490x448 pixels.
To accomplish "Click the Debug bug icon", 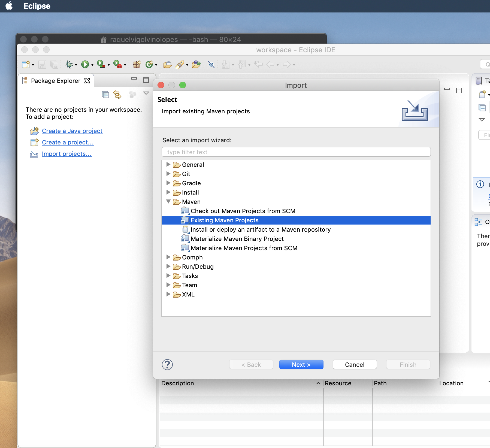I will tap(69, 65).
